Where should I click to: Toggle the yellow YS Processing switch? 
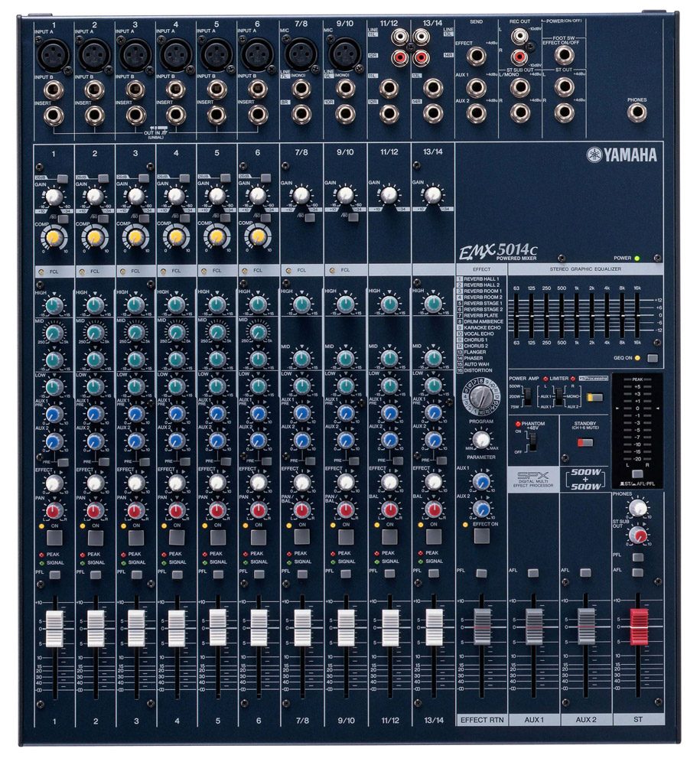(594, 396)
